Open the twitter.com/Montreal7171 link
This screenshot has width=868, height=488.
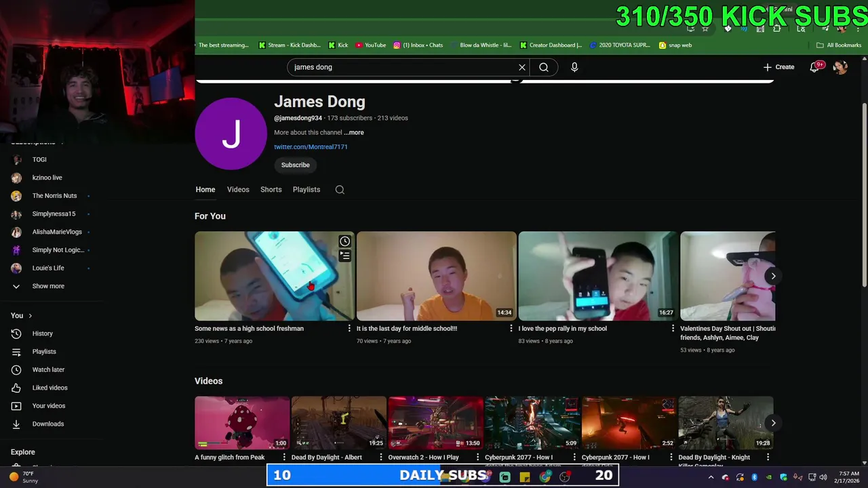(x=311, y=146)
